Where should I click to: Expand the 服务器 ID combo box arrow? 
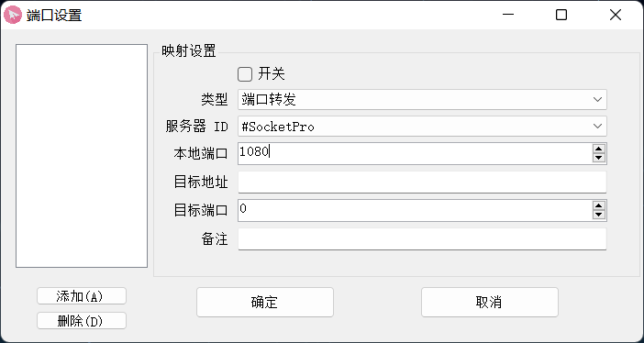click(x=597, y=127)
